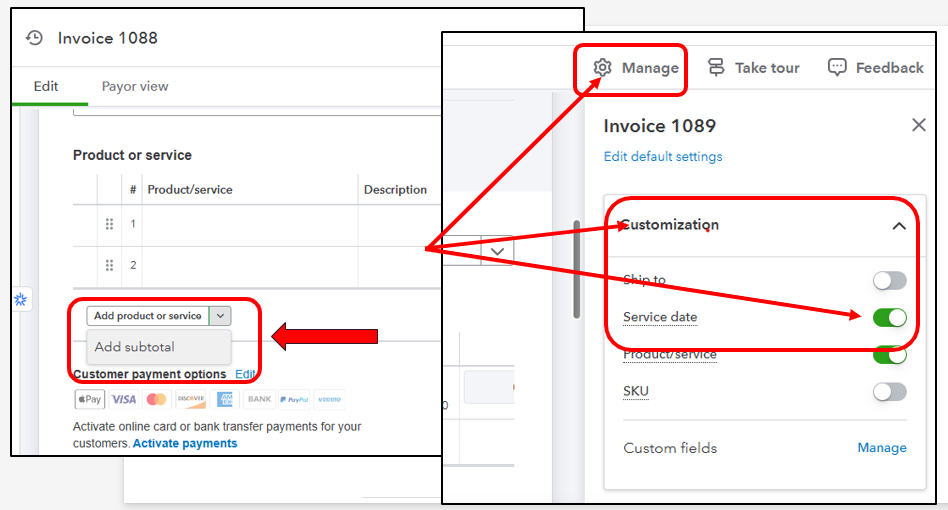Click the SKU label
The width and height of the screenshot is (948, 510).
click(635, 392)
